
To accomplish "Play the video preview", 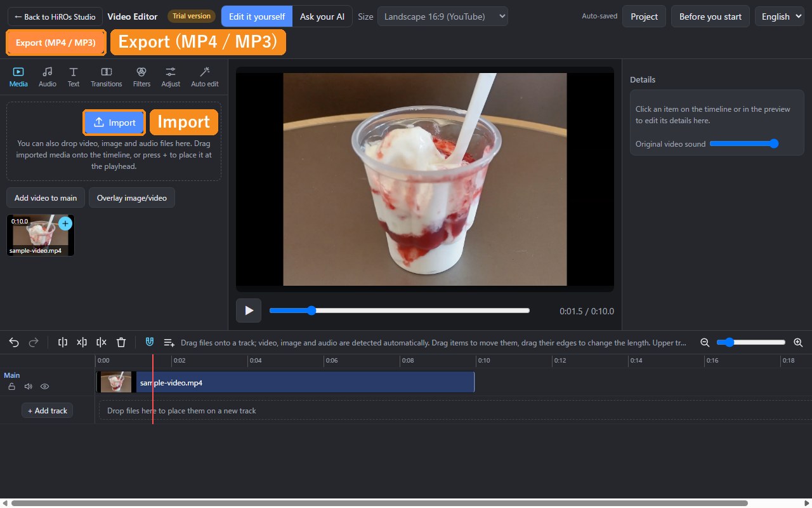I will [x=249, y=311].
